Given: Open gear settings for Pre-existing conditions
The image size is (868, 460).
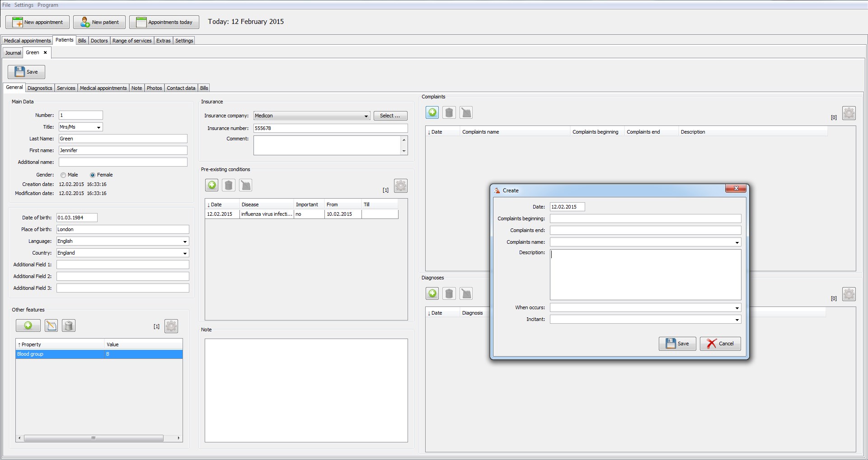Looking at the screenshot, I should point(400,186).
